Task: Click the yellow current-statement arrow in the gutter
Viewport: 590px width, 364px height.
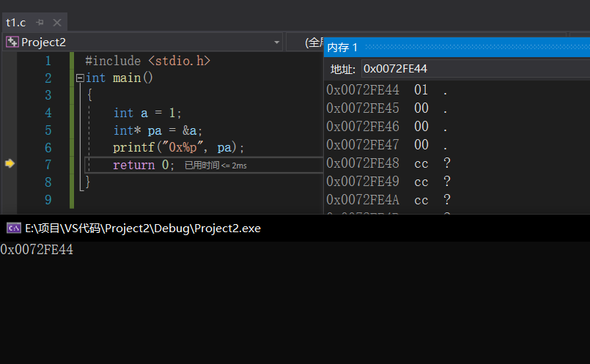Action: [10, 164]
